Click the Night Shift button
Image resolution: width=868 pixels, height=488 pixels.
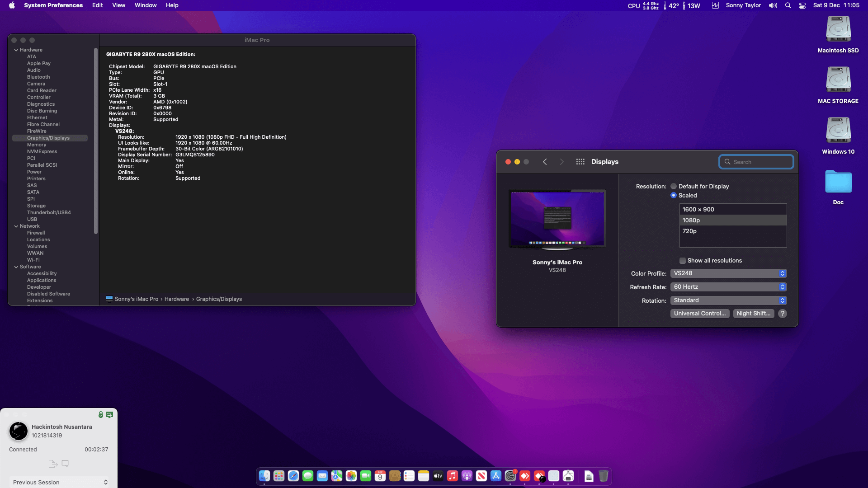(x=753, y=314)
